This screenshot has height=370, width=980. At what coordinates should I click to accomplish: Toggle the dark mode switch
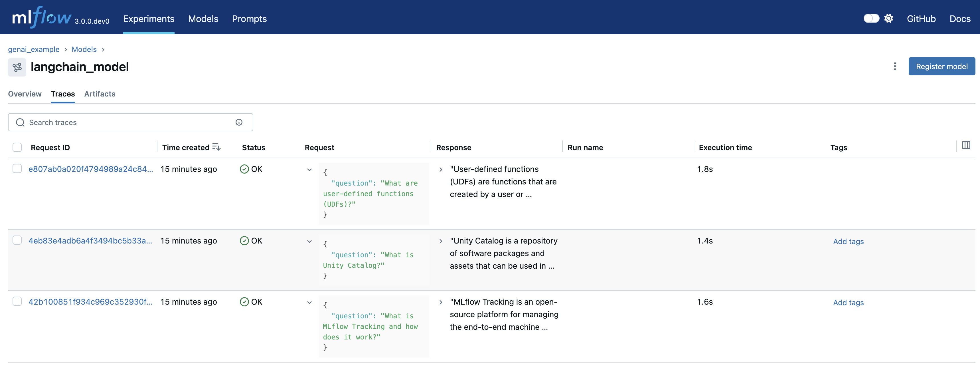(871, 18)
